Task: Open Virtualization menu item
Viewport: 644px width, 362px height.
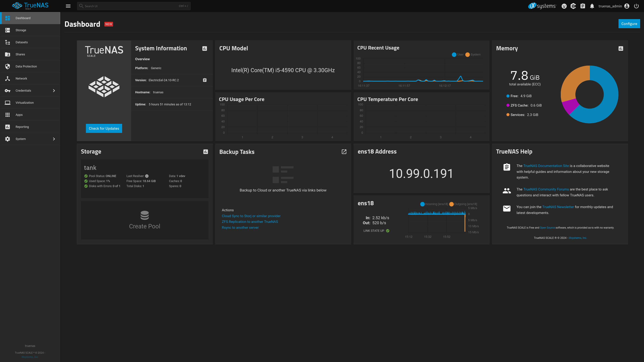Action: (30, 103)
